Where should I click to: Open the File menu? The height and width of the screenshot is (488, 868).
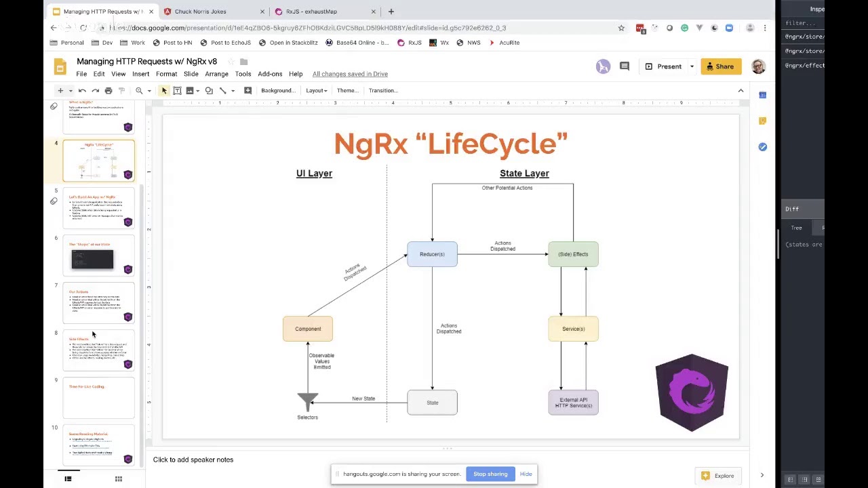click(x=81, y=74)
